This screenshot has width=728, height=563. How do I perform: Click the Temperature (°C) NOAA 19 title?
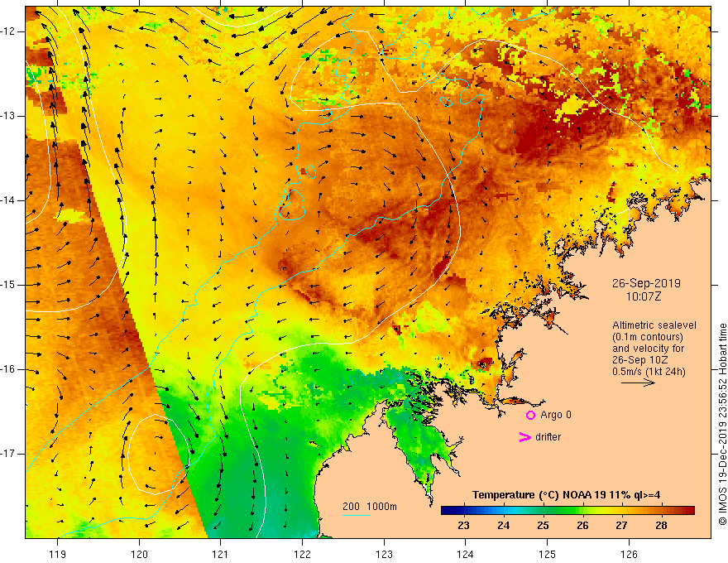566,495
